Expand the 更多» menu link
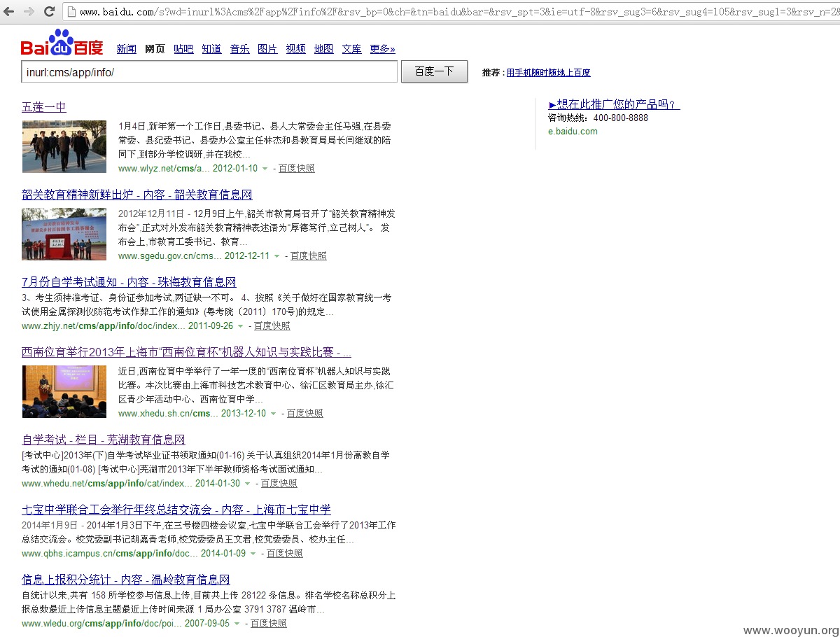 [382, 49]
